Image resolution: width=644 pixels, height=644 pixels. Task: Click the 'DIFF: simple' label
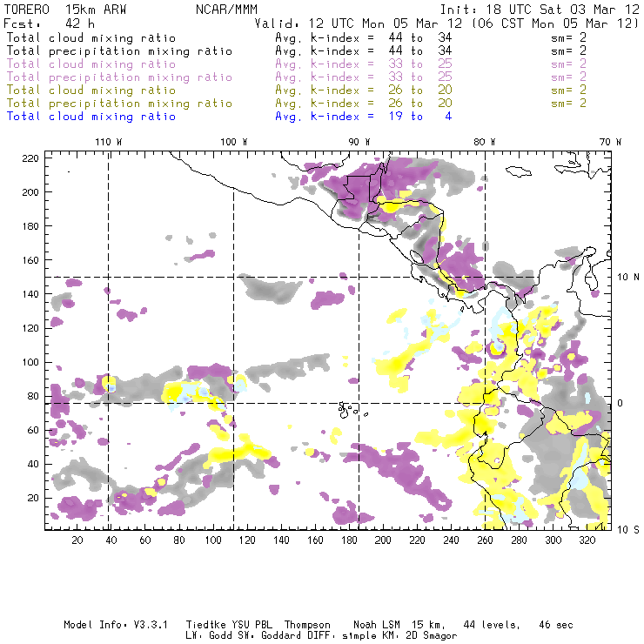tap(344, 636)
